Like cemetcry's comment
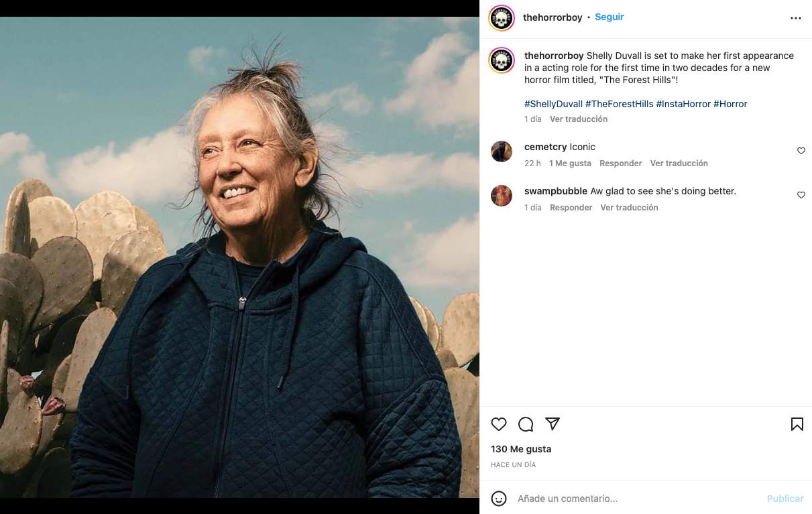Screen dimensions: 812x514 801,151
